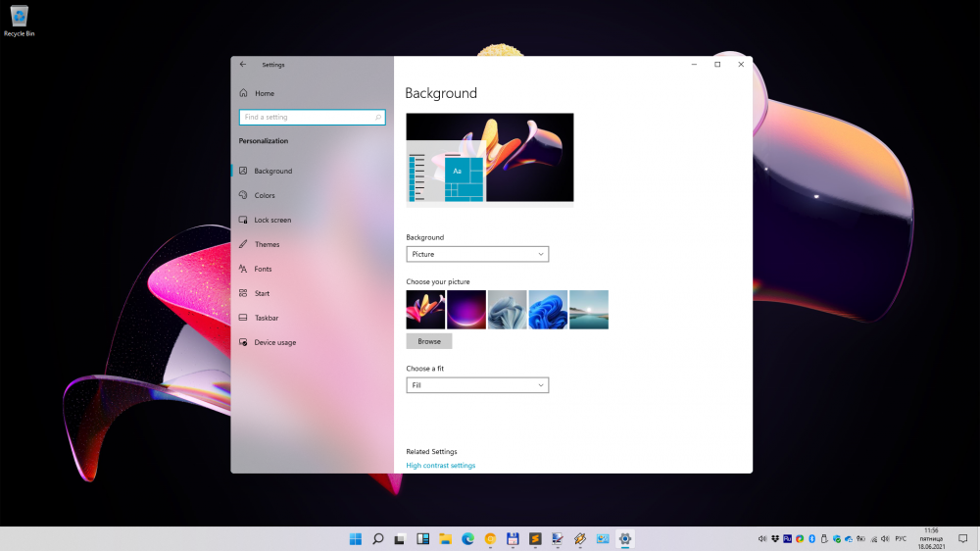980x551 pixels.
Task: Open the Windows Start menu from taskbar
Action: [355, 539]
